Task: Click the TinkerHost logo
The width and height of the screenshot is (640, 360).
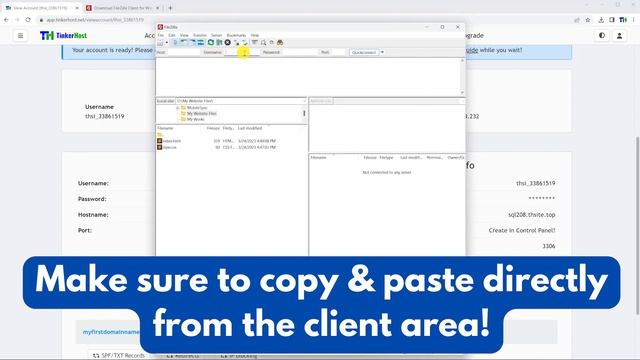Action: click(x=63, y=36)
